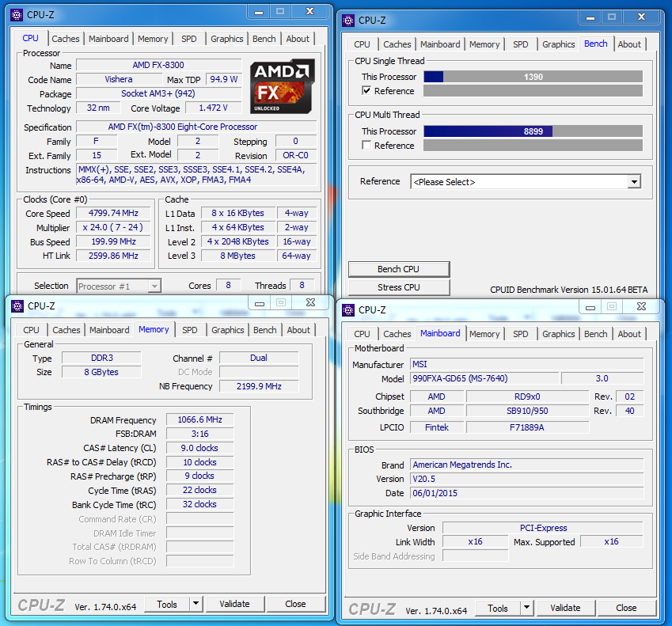Click the Manufacturer field showing MSI
Image resolution: width=672 pixels, height=626 pixels.
click(x=526, y=364)
